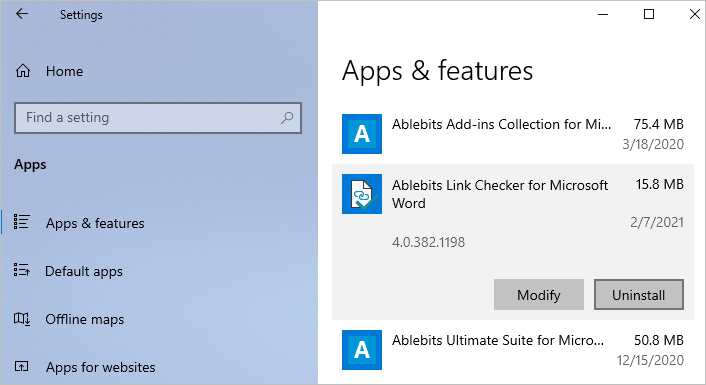This screenshot has height=385, width=706.
Task: Open Apps & features section
Action: click(95, 223)
